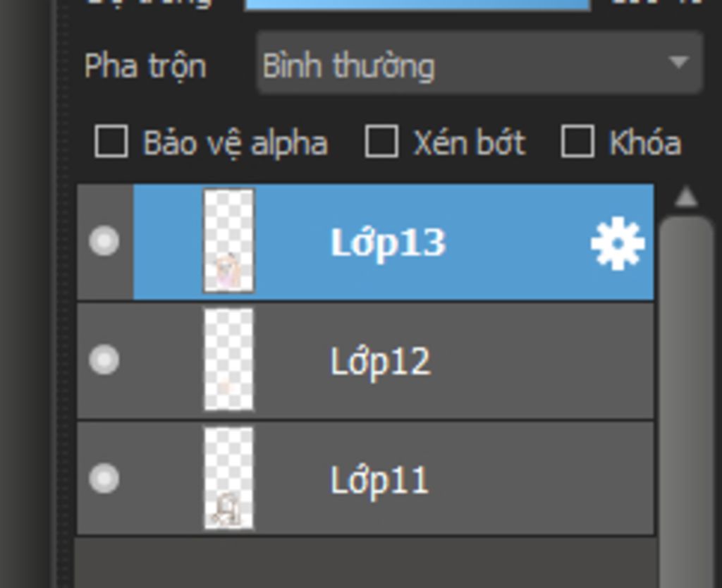Click the Bình thường blend mode text
722x588 pixels.
click(x=348, y=67)
